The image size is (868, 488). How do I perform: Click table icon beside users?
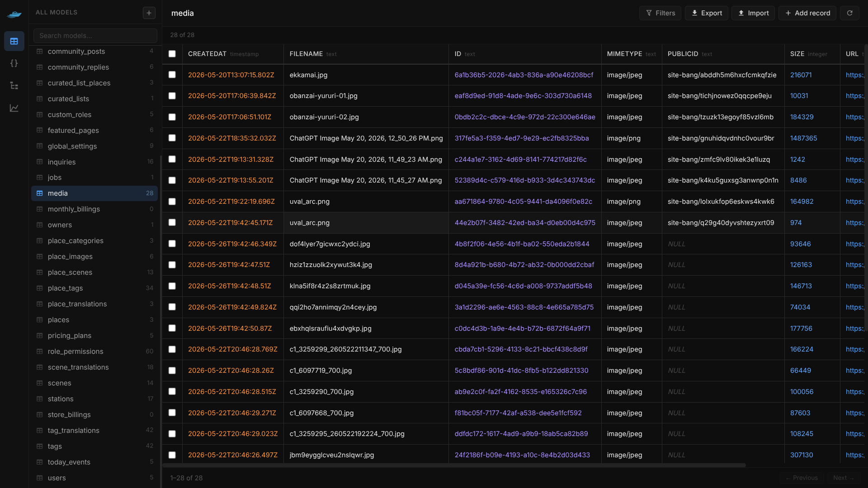[40, 478]
